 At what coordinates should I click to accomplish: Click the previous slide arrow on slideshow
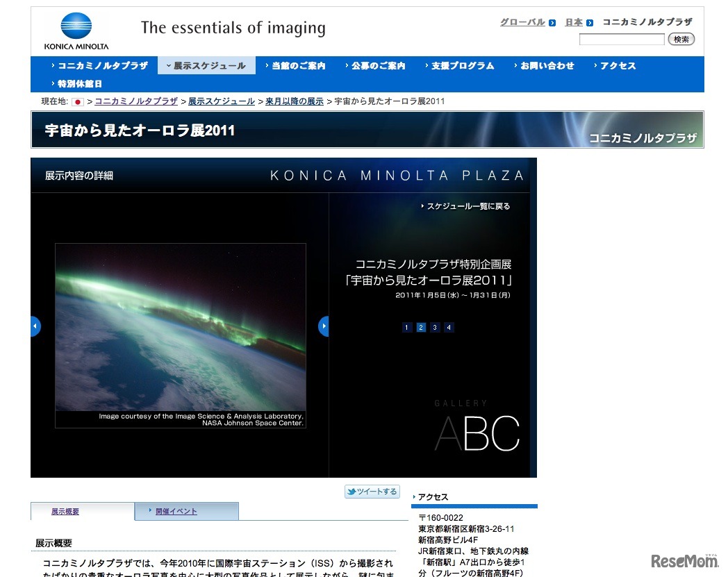(x=35, y=326)
